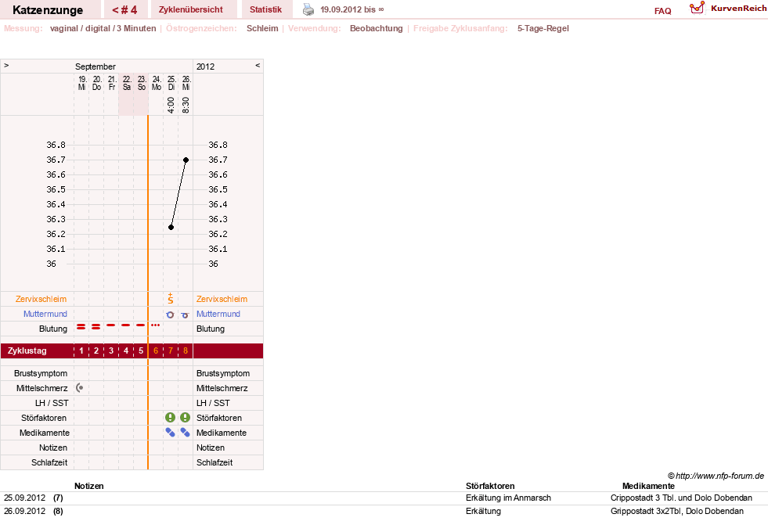Click the bleeding dash on day 3

point(111,325)
